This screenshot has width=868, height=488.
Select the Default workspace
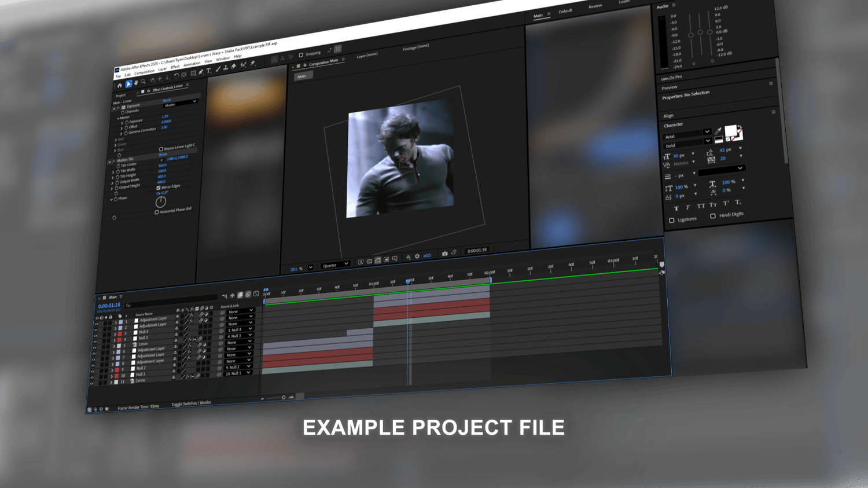tap(565, 11)
